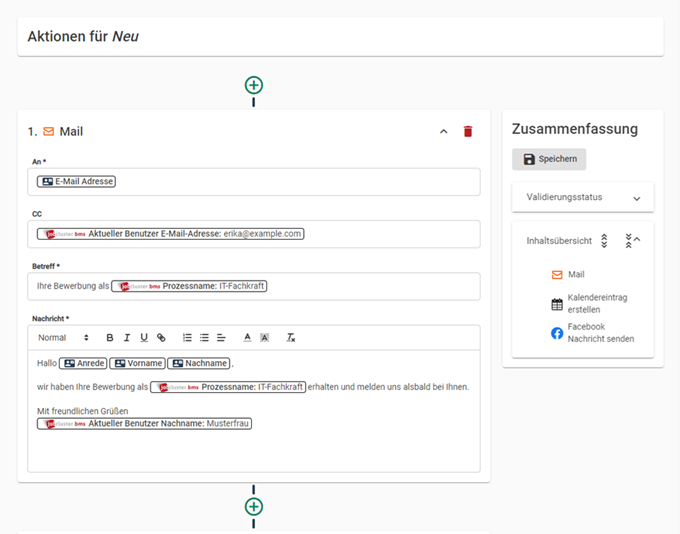
Task: Add action above the Mail step
Action: click(x=254, y=85)
